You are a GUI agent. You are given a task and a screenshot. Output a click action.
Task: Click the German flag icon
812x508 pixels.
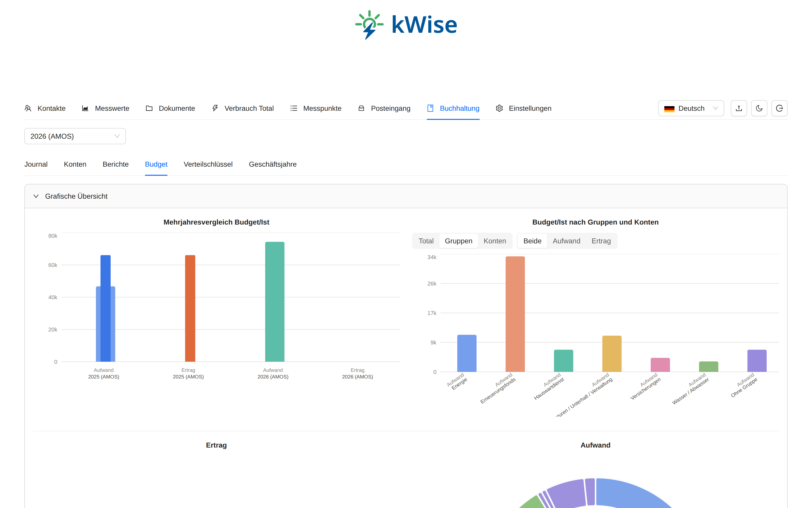[x=669, y=108]
